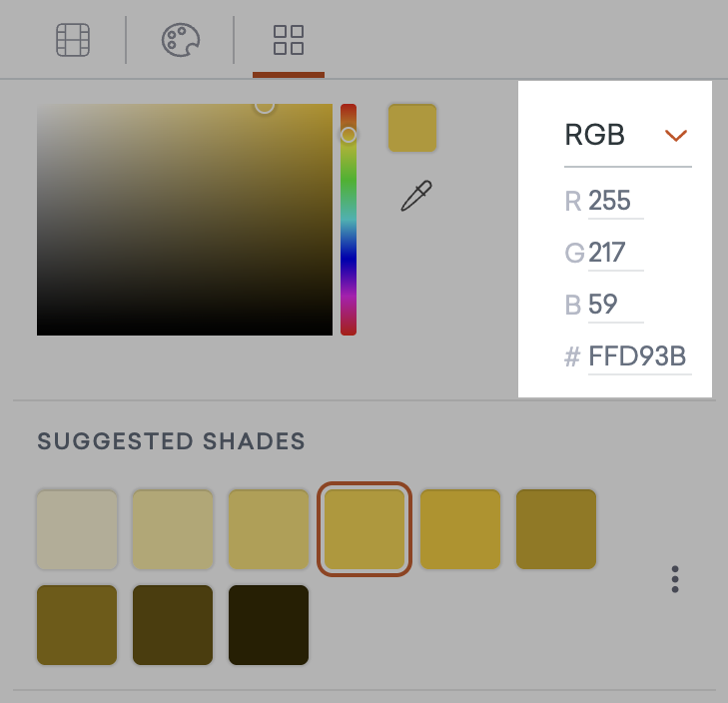
Task: Pick the sixth shade, dark olive gold
Action: pos(556,529)
